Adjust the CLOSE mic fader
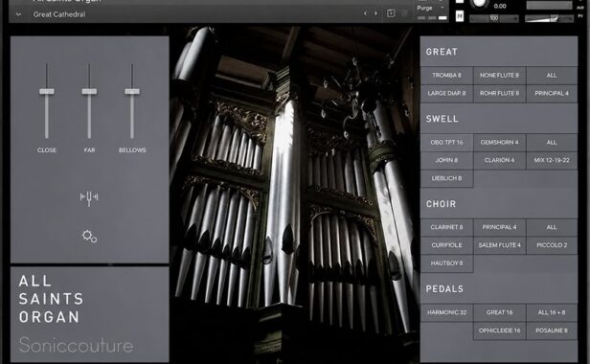Viewport: 590px width, 364px height. coord(47,91)
